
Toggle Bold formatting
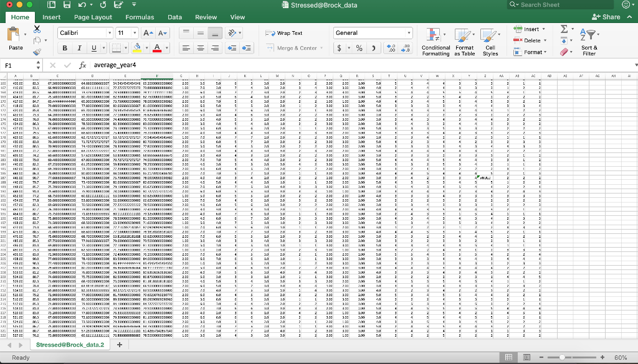(65, 48)
